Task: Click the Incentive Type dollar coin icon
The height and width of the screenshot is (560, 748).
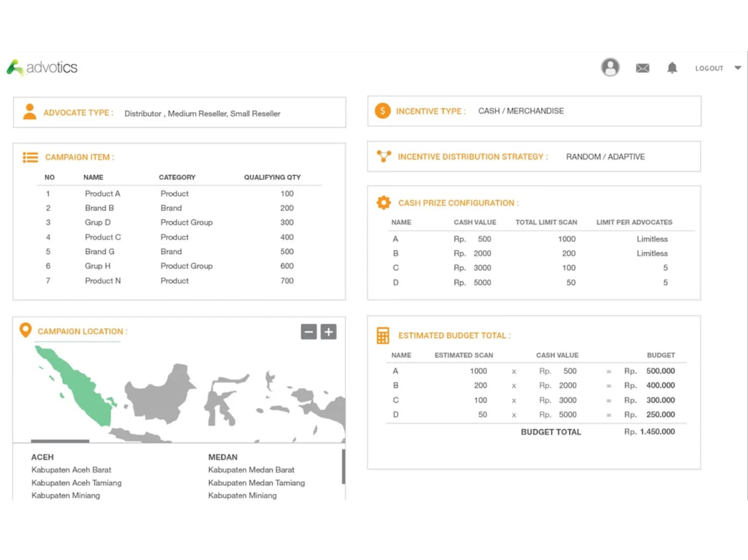Action: (383, 111)
